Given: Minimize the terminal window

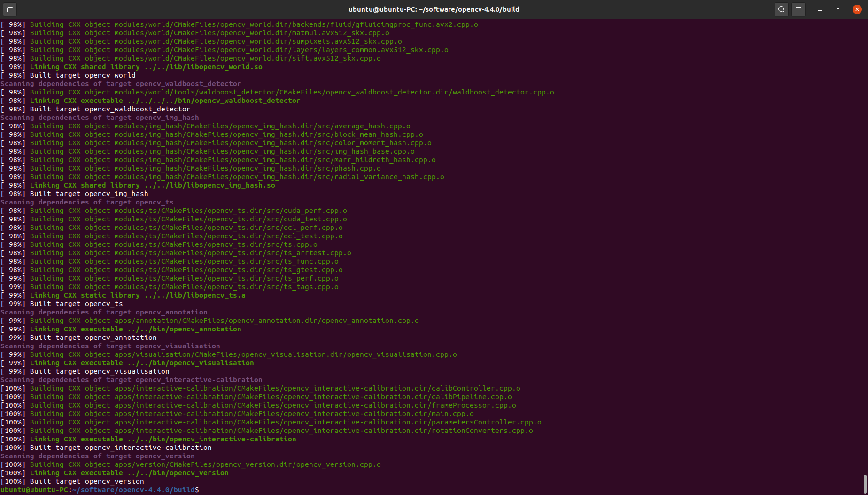Looking at the screenshot, I should [820, 9].
